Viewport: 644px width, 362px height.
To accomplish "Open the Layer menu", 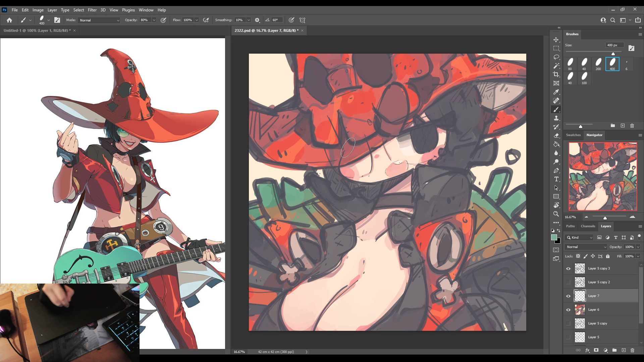I will [x=52, y=10].
